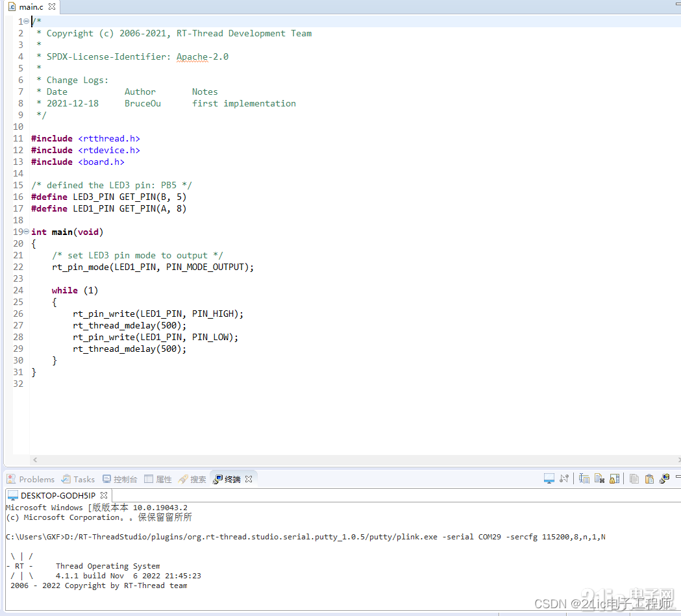
Task: Click the terminal settings wand icon
Action: point(665,478)
